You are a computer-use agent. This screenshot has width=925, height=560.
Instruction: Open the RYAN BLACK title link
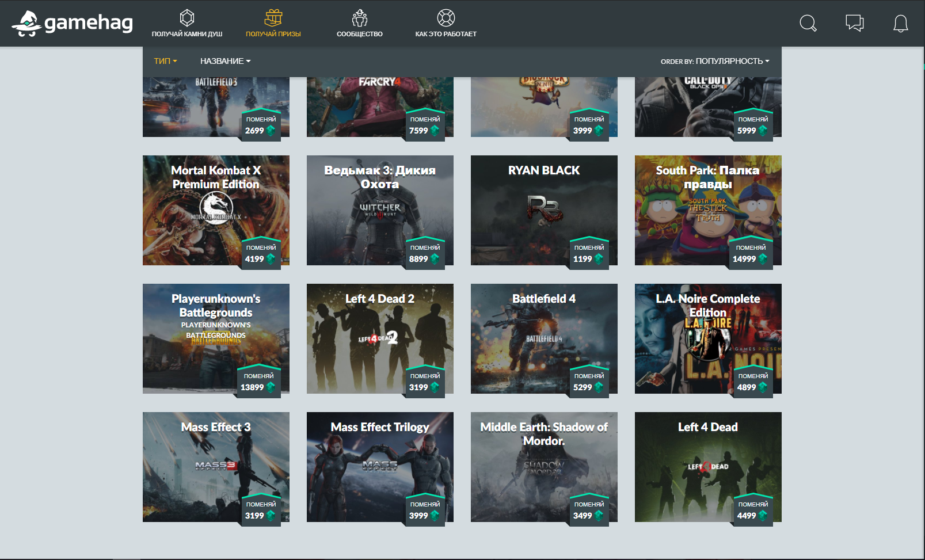point(544,170)
